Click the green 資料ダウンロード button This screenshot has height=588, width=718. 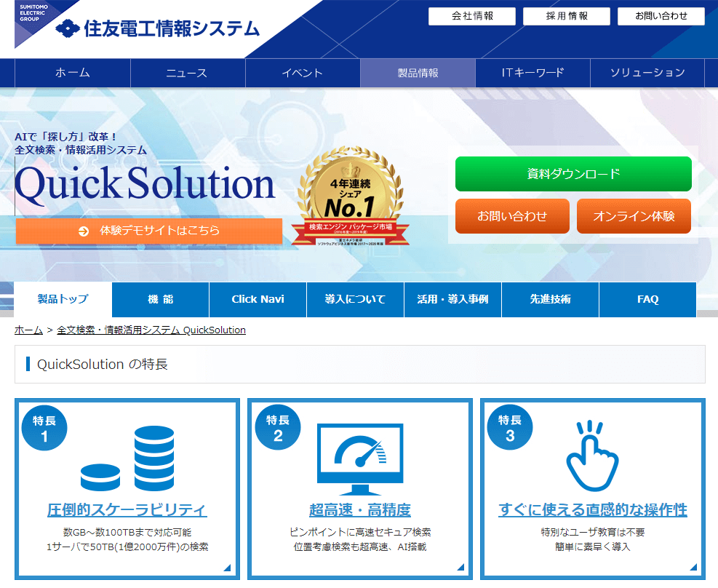[573, 174]
